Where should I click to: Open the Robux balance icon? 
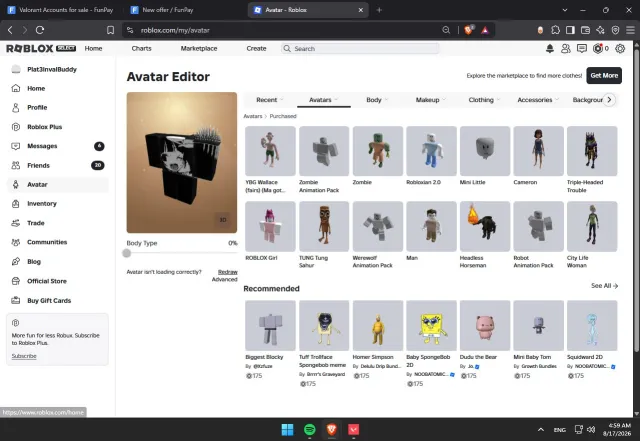(x=598, y=49)
